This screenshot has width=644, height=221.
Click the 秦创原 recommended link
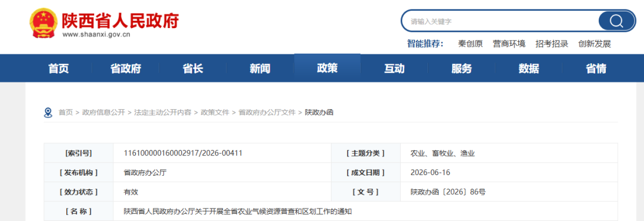[470, 44]
